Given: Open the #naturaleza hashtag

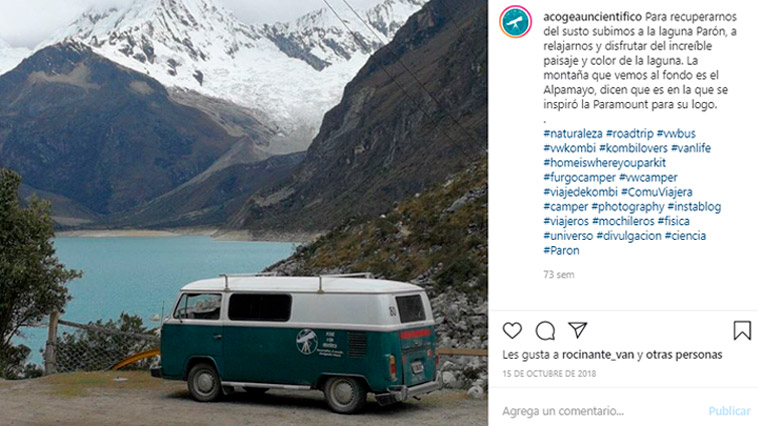Looking at the screenshot, I should (573, 133).
